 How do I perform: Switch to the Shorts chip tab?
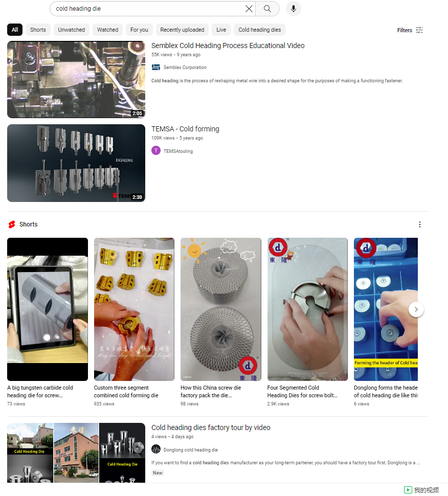click(38, 30)
